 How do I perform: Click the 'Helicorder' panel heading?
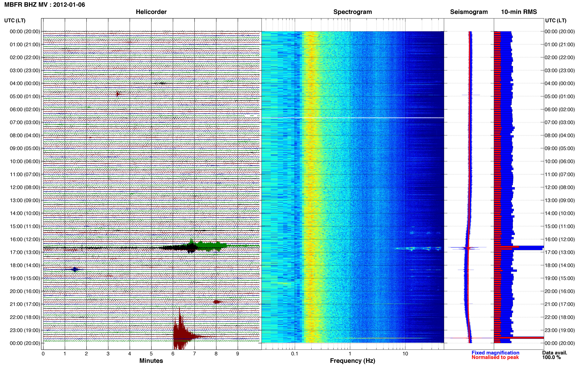pos(151,12)
